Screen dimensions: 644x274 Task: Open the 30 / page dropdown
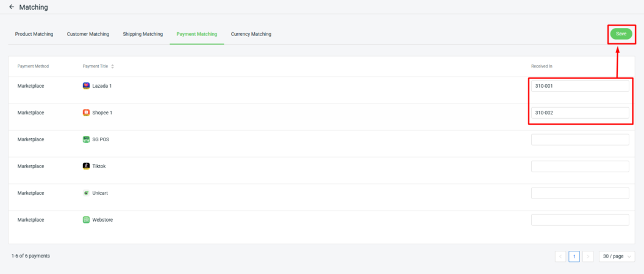coord(617,256)
